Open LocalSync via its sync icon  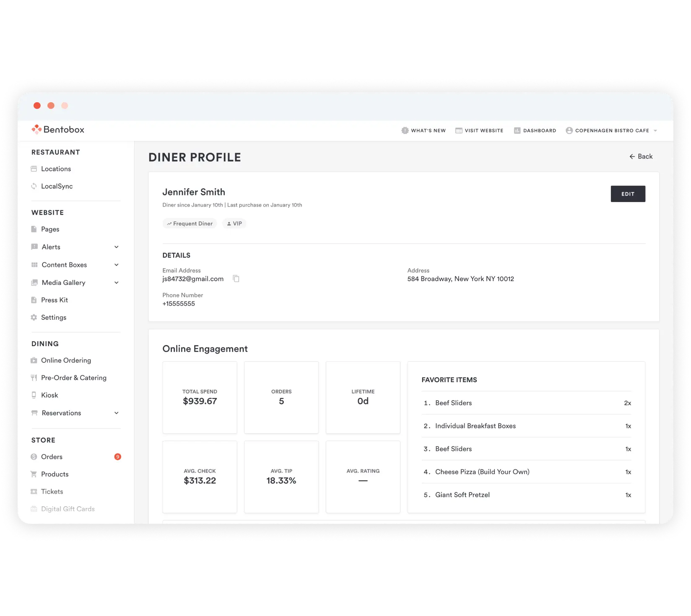point(34,186)
